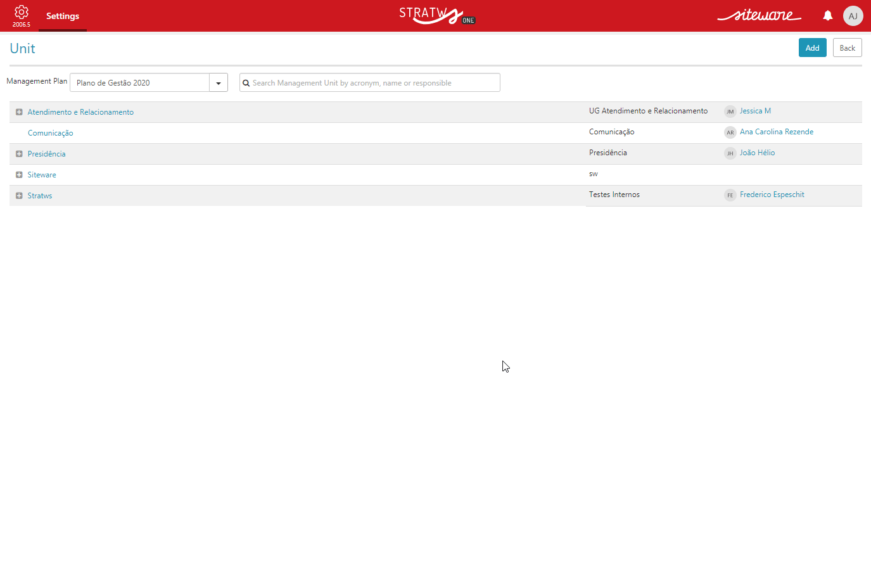This screenshot has width=871, height=588.
Task: Open the notifications bell
Action: pyautogui.click(x=827, y=16)
